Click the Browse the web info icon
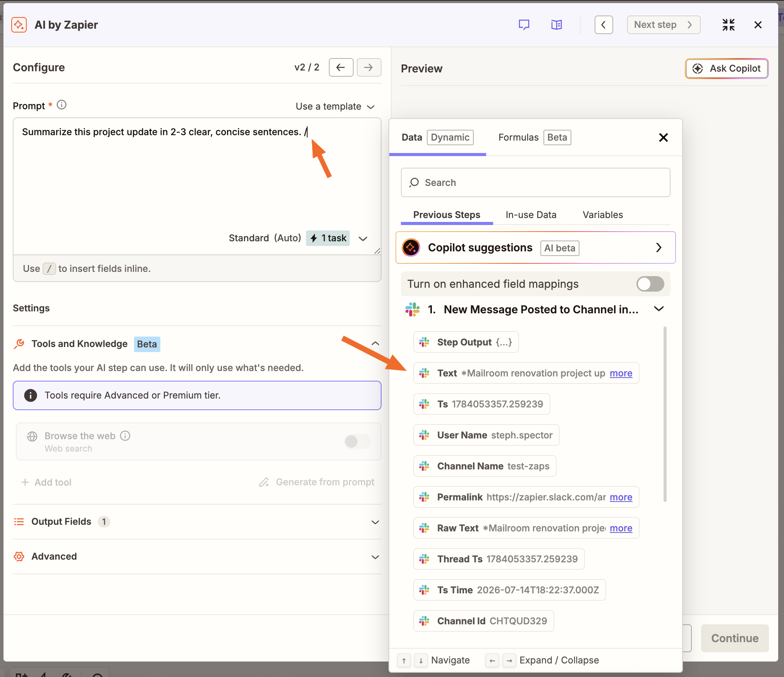The image size is (784, 677). 125,436
